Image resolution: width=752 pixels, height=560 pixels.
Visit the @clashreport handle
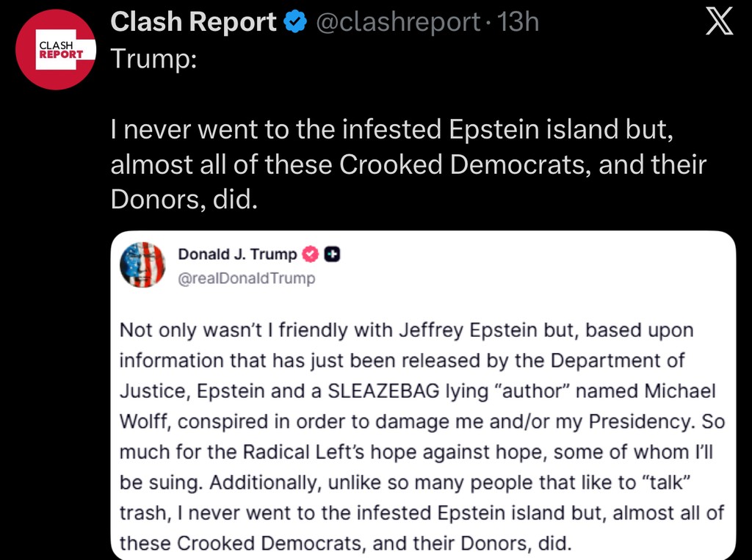[x=397, y=23]
